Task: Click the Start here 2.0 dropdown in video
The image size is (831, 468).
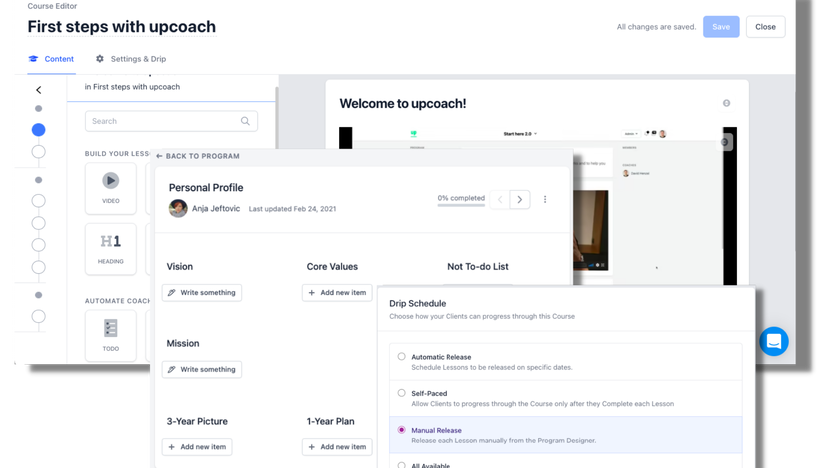Action: (520, 134)
